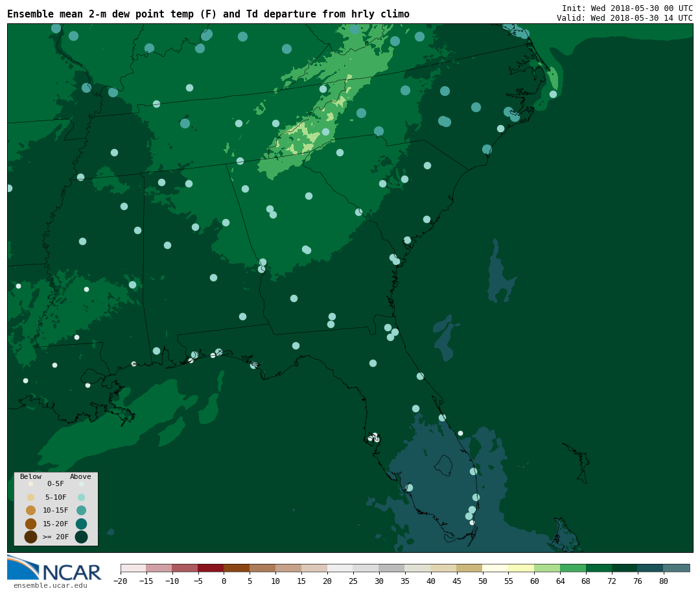Click the '-5' colorbar tick label
Image resolution: width=700 pixels, height=593 pixels.
click(198, 581)
